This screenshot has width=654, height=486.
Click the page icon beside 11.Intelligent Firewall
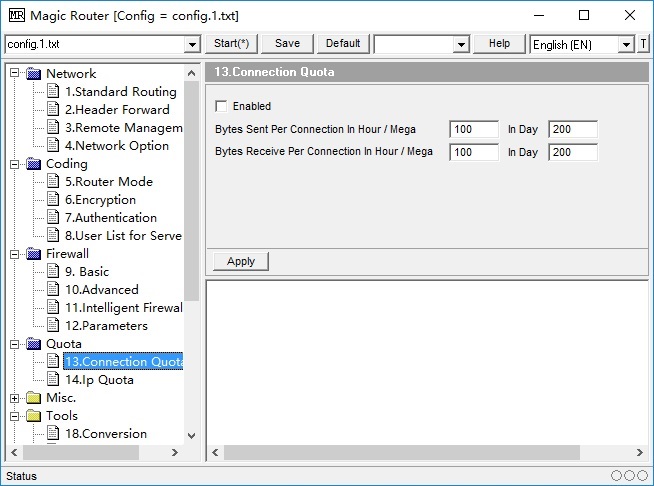[x=53, y=307]
